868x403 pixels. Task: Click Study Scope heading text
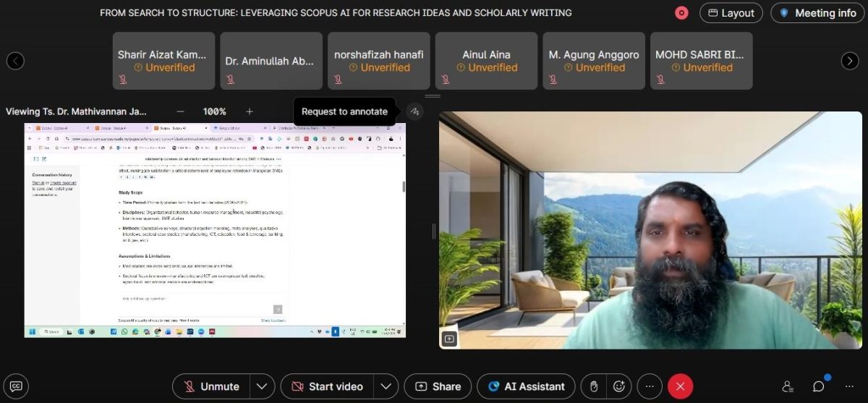point(131,192)
